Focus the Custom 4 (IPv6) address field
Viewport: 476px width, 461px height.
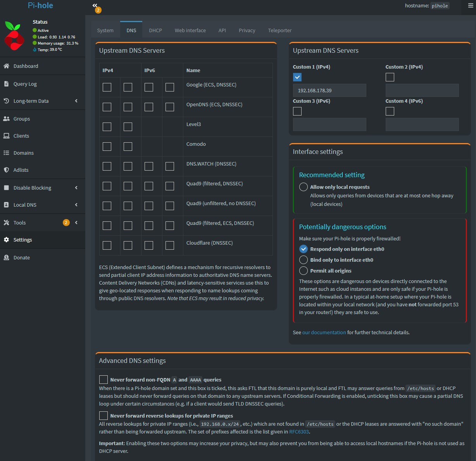pyautogui.click(x=422, y=124)
